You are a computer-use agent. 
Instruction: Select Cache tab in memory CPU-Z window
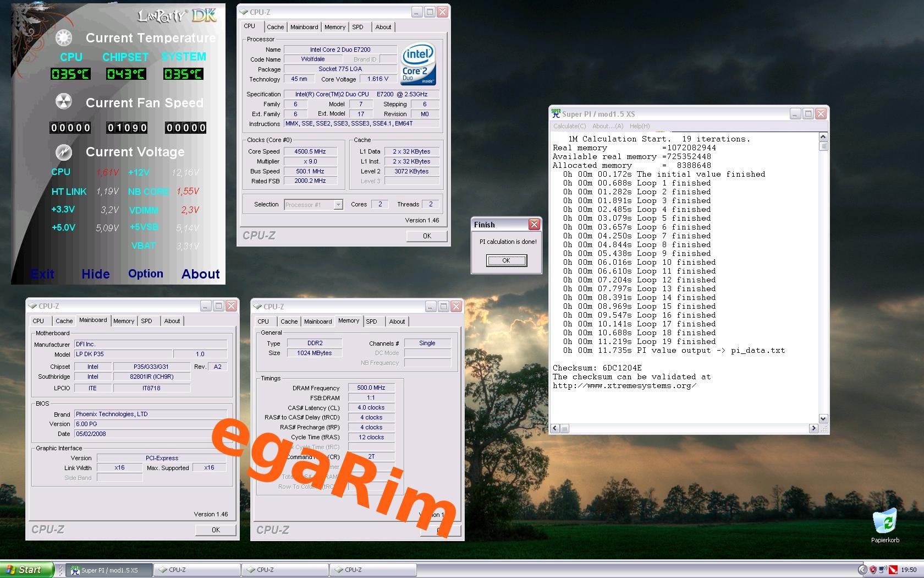coord(289,321)
